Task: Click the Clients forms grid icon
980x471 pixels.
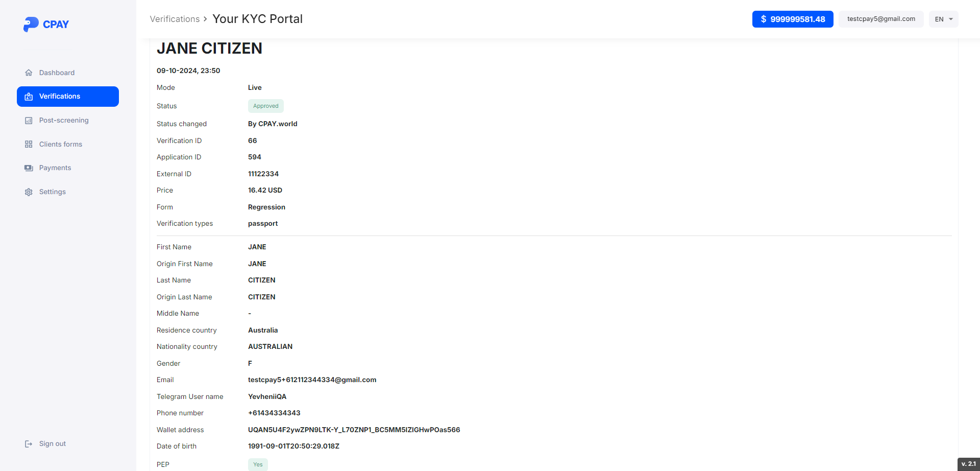Action: [x=29, y=145]
